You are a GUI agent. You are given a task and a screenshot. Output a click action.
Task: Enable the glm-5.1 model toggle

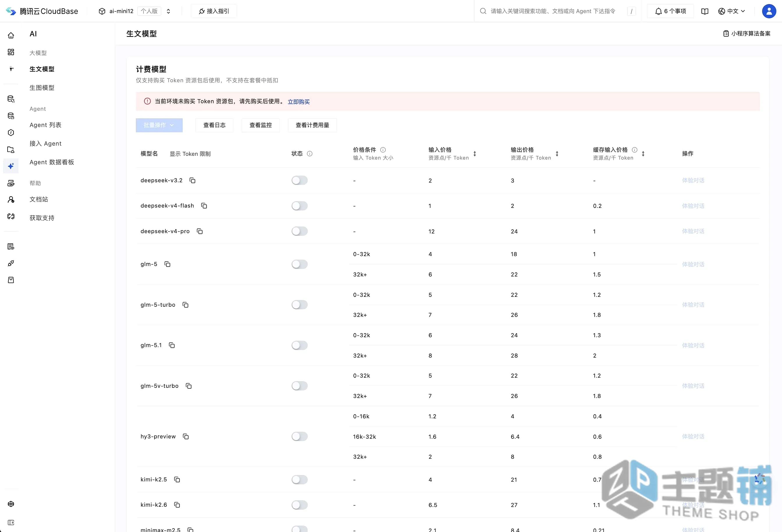click(299, 345)
